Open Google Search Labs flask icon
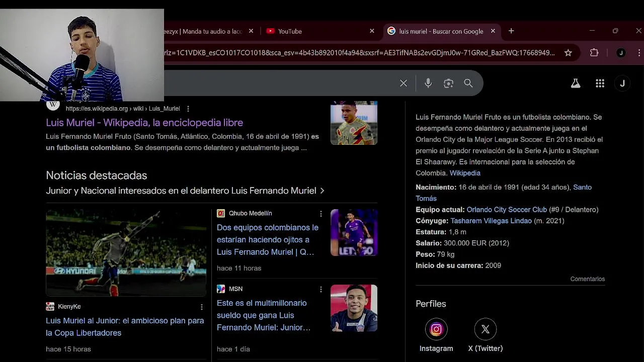Image resolution: width=644 pixels, height=362 pixels. click(576, 83)
